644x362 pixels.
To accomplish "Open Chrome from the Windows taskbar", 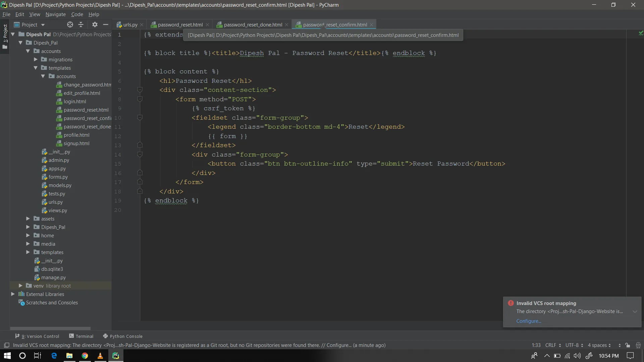I will pyautogui.click(x=85, y=356).
